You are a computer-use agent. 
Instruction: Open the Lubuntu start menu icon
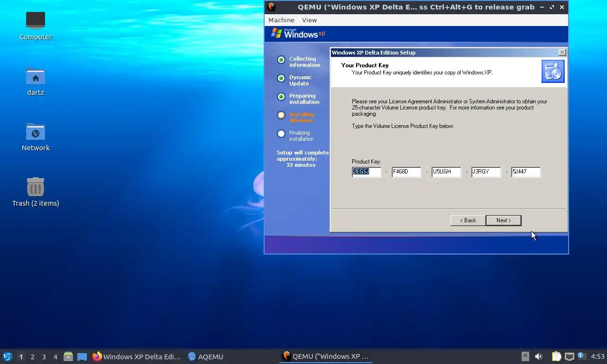tap(8, 356)
